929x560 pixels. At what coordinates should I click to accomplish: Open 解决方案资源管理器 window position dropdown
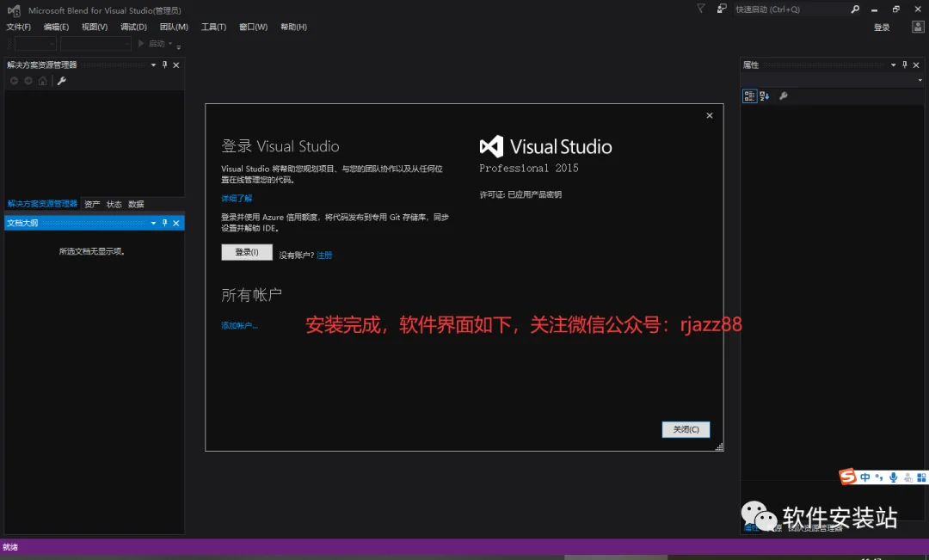153,65
